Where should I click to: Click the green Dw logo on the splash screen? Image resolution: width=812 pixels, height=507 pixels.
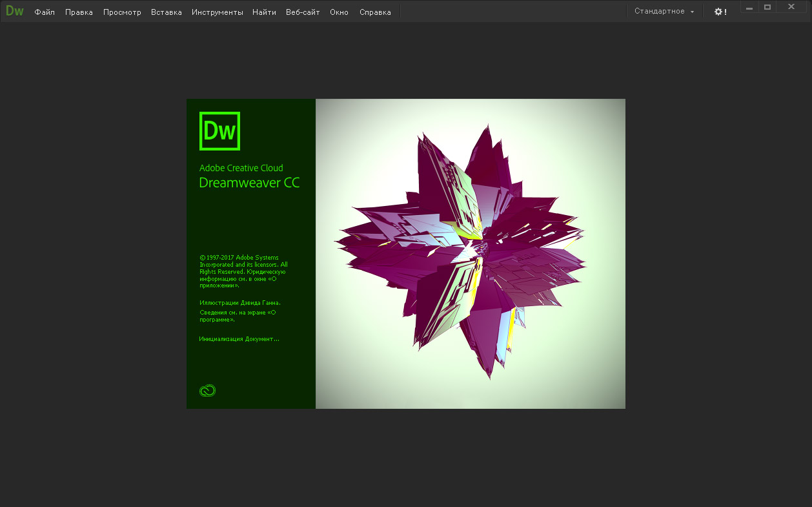(x=219, y=131)
